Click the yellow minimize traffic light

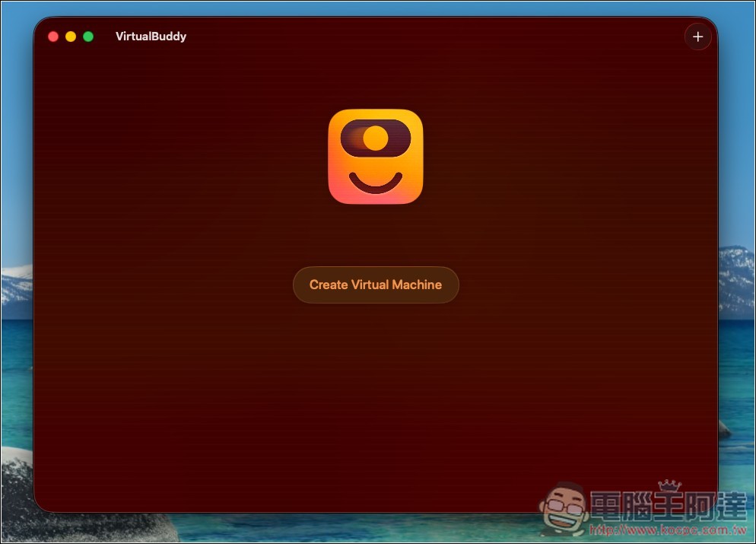[70, 36]
